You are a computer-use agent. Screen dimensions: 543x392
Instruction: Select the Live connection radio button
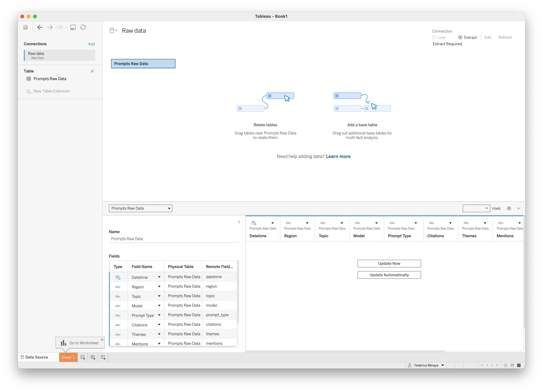434,37
